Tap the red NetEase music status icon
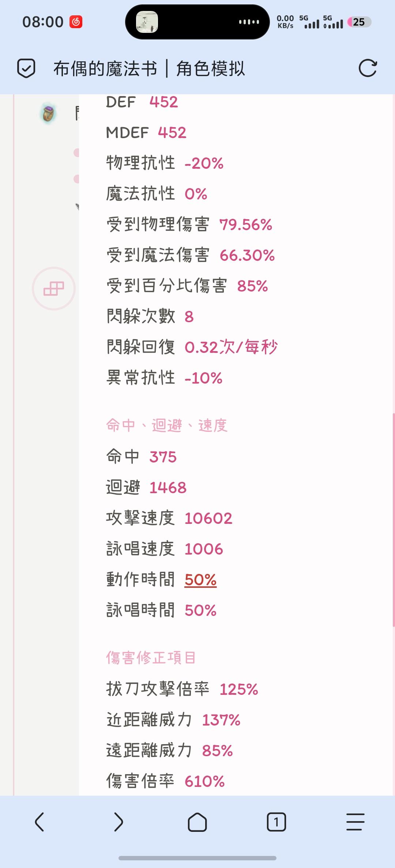Screen dimensions: 395x868 tap(76, 22)
